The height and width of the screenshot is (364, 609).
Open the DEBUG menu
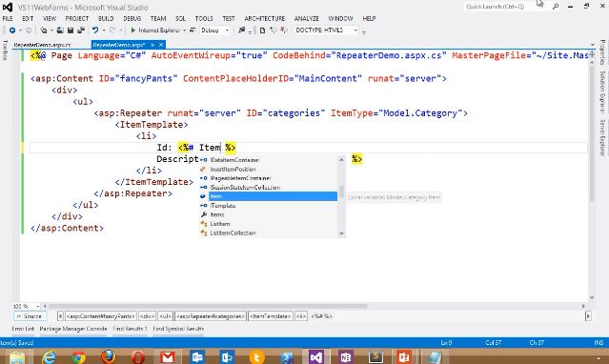132,18
